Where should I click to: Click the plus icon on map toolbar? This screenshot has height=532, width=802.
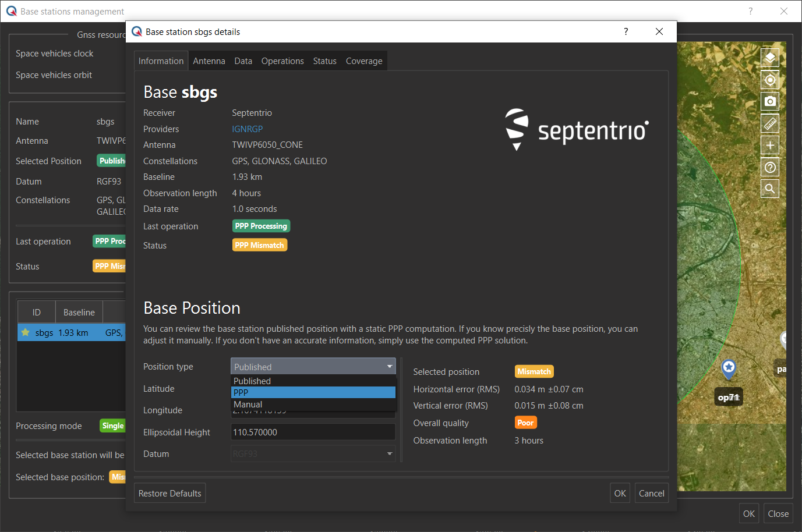pos(769,145)
